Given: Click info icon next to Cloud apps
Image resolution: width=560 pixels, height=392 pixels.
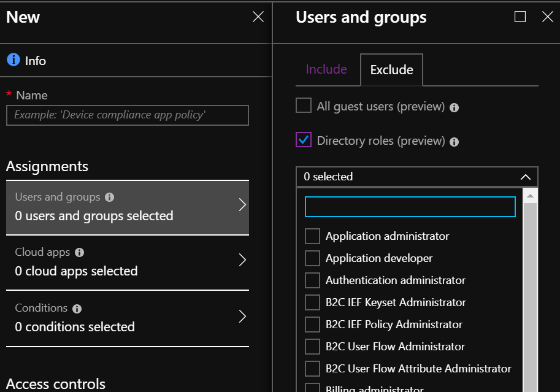Looking at the screenshot, I should 79,253.
